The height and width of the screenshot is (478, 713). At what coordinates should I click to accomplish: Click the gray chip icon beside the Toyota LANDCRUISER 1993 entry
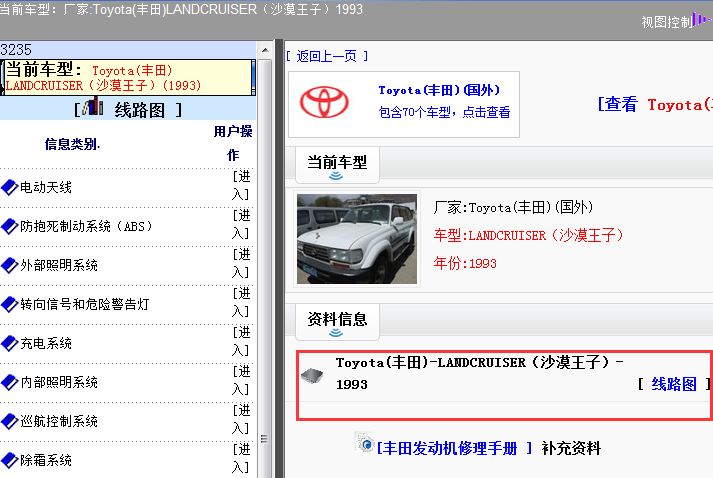(x=312, y=375)
